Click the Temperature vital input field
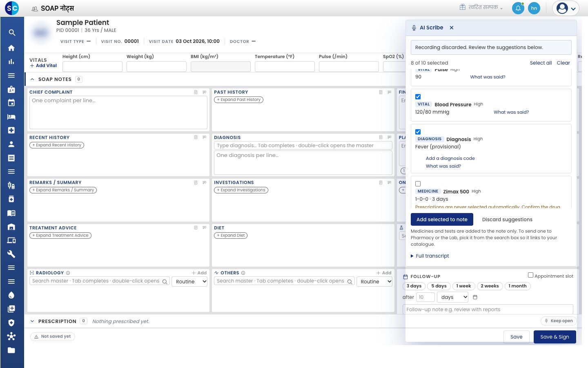The width and height of the screenshot is (588, 368). (285, 67)
